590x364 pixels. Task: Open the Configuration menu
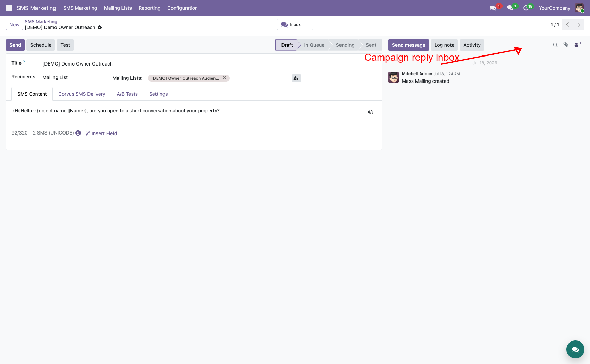182,8
